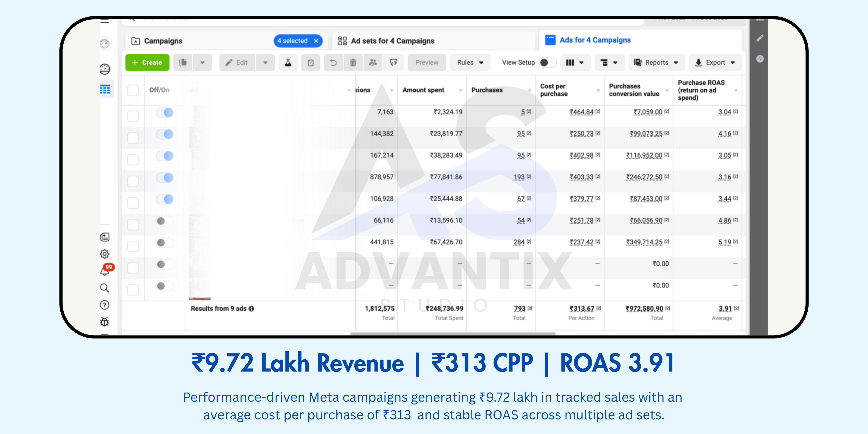
Task: Turn on the ad toggle in ₹67,426.70 row
Action: click(165, 243)
